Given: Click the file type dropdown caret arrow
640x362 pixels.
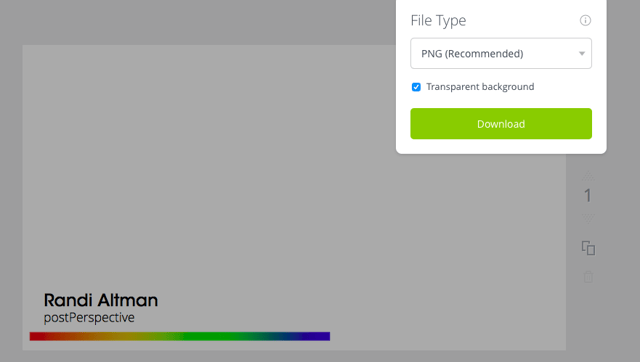Looking at the screenshot, I should 582,53.
